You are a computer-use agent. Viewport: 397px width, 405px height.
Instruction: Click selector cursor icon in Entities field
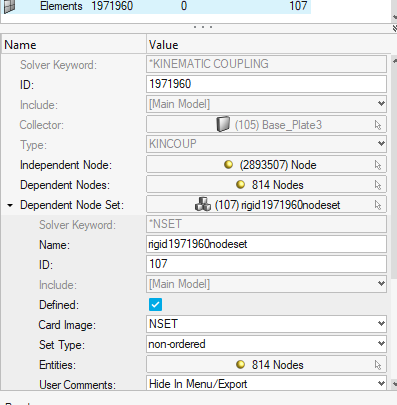click(378, 365)
